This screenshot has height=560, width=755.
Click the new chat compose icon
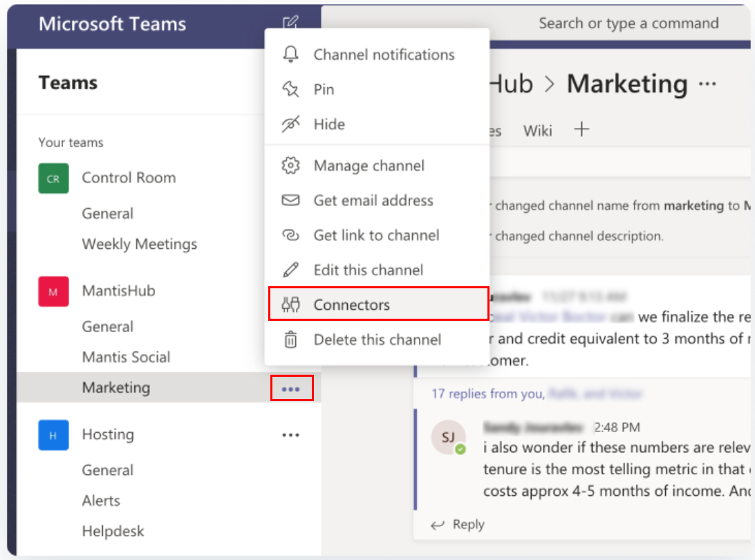tap(290, 21)
